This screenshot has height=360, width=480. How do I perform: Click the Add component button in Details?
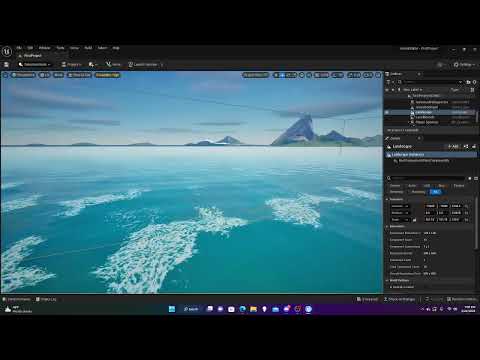(453, 146)
